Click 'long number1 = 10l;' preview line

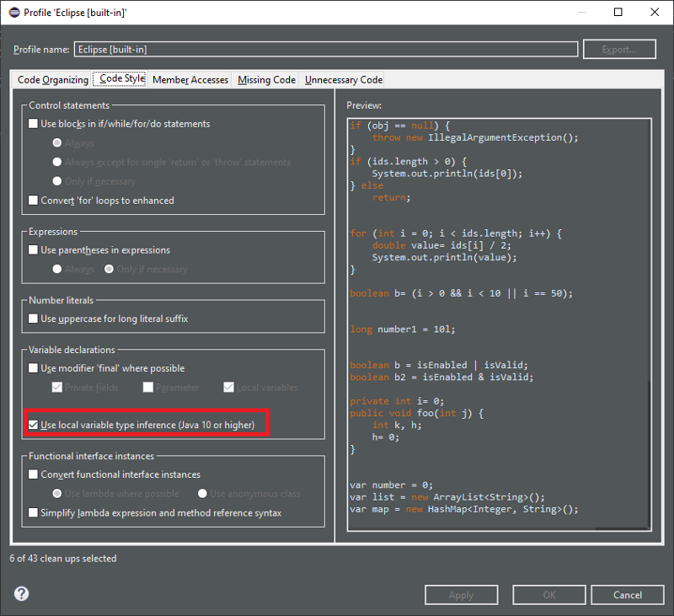tap(403, 329)
